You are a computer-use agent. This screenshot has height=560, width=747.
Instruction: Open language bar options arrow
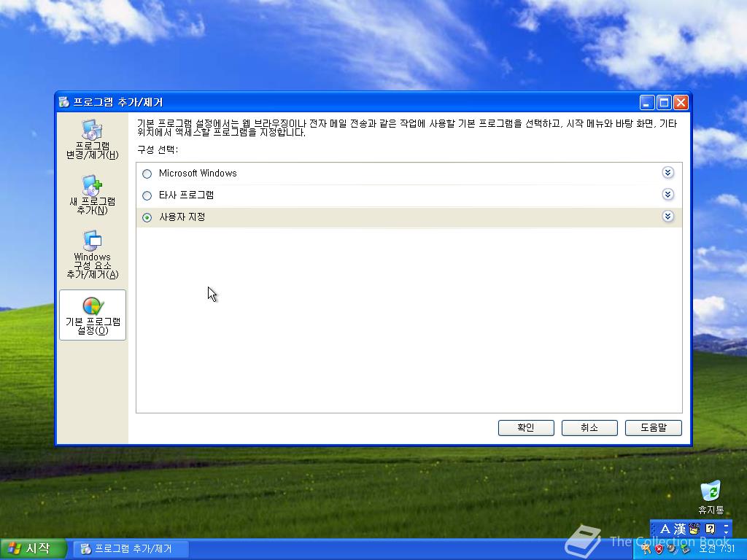[726, 532]
